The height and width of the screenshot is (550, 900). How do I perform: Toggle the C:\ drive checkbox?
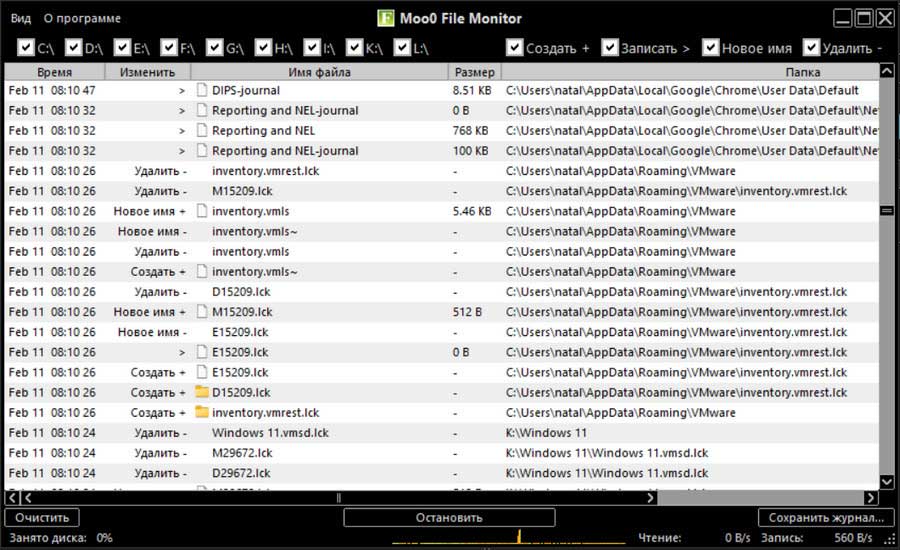click(x=26, y=47)
